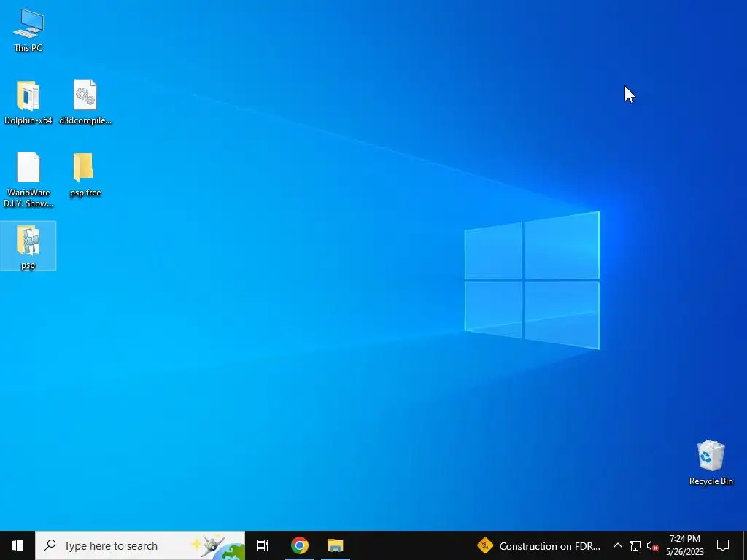Open the Construction on FDR news widget
The image size is (747, 560).
539,545
